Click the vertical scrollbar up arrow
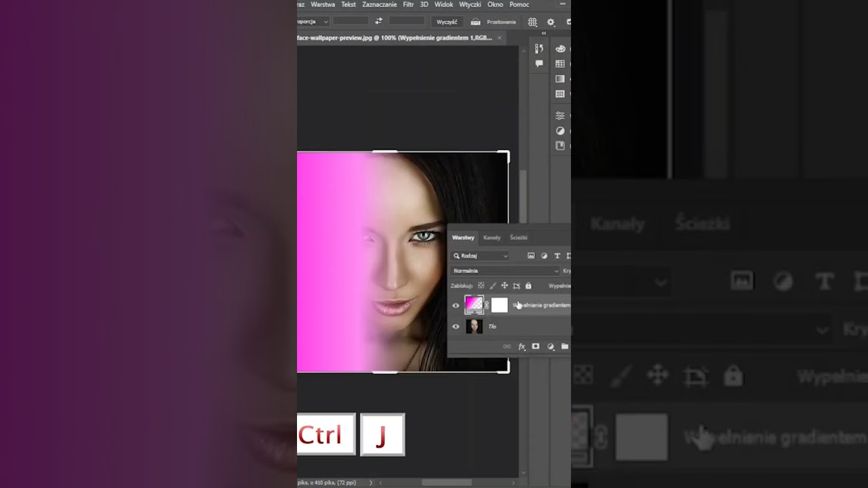The width and height of the screenshot is (868, 488). coord(522,49)
